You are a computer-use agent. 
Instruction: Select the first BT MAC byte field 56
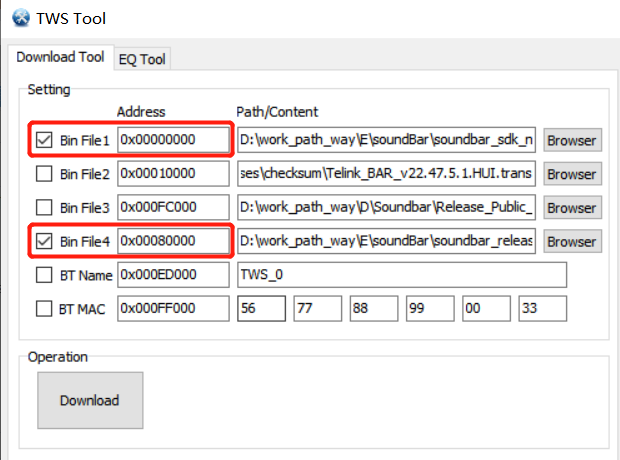click(261, 309)
